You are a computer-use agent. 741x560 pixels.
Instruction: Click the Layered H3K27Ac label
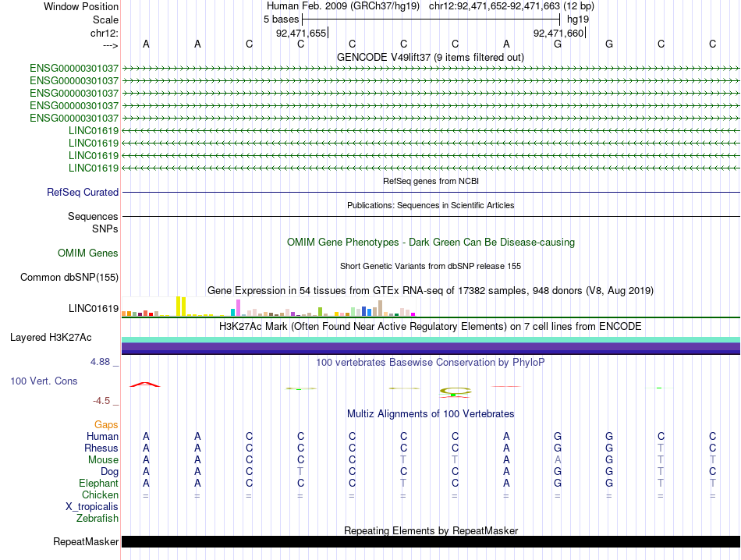[51, 338]
